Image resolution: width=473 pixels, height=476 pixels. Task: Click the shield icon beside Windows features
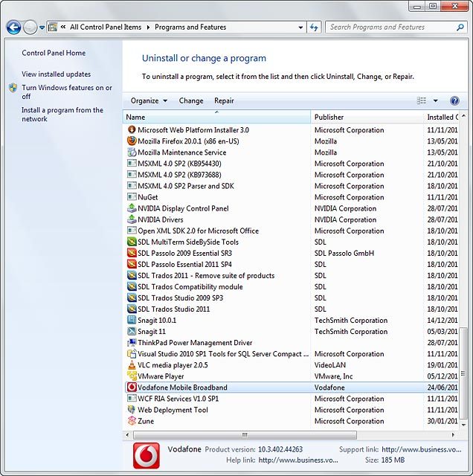pos(13,88)
